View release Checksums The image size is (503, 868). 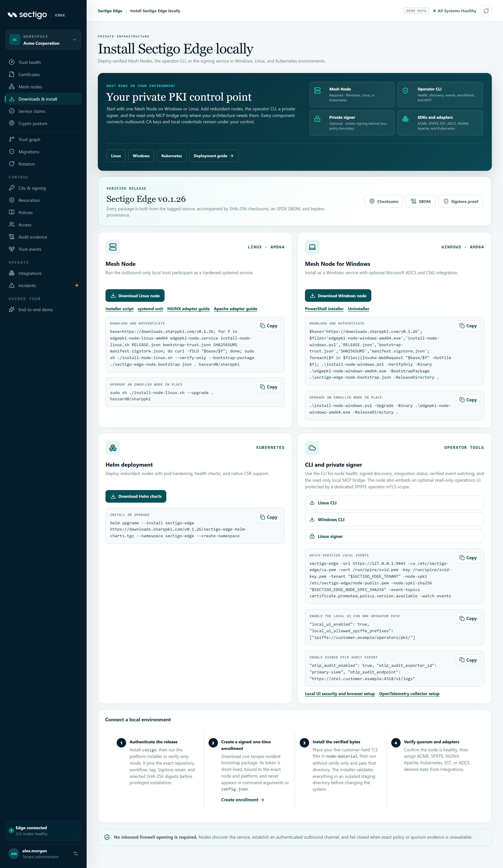click(384, 202)
